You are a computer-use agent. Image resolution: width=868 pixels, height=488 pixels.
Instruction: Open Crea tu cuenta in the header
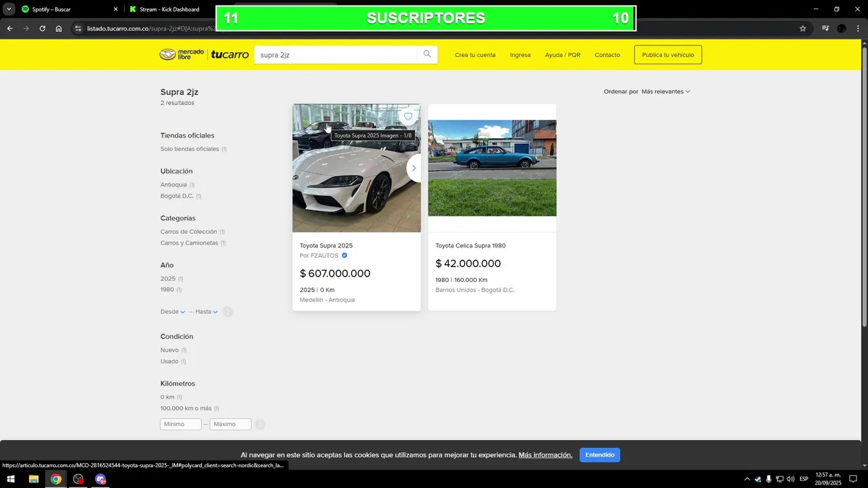click(x=475, y=55)
